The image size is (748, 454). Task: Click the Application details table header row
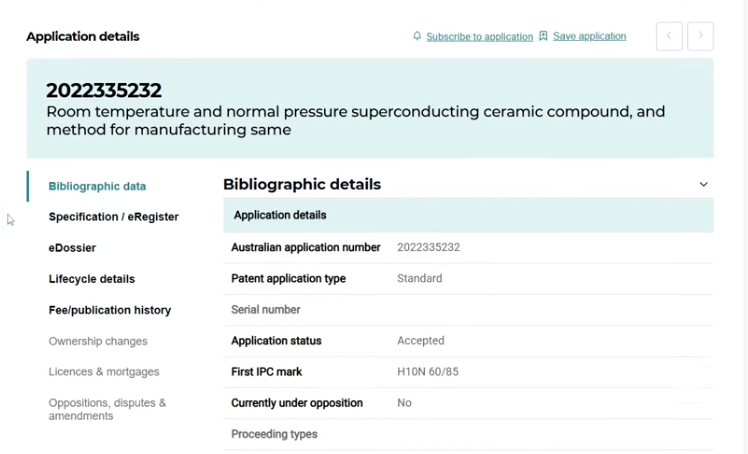pyautogui.click(x=467, y=215)
